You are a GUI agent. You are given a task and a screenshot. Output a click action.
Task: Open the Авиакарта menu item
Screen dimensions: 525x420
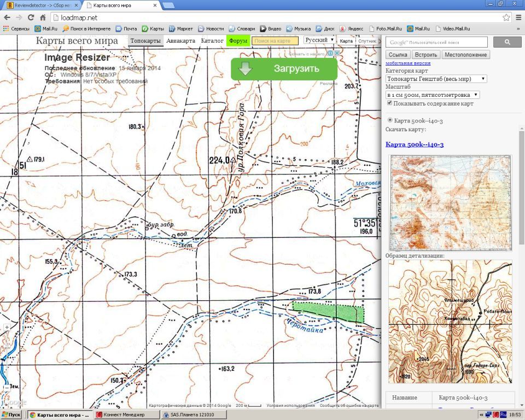pos(180,40)
